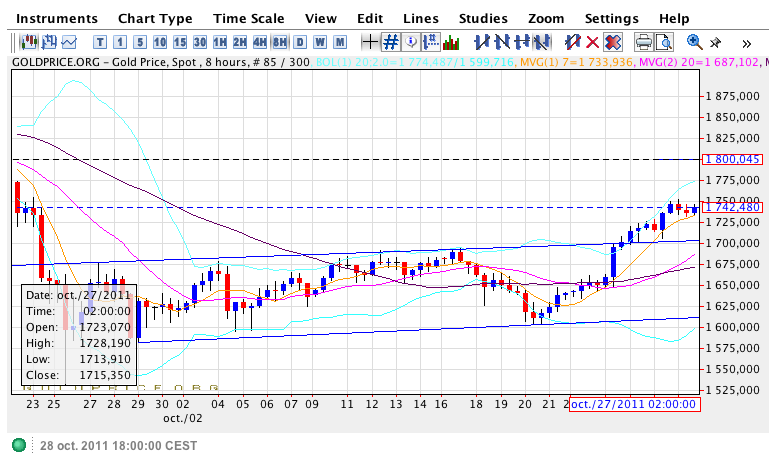The image size is (781, 462).
Task: Print the chart with printer icon
Action: (644, 42)
